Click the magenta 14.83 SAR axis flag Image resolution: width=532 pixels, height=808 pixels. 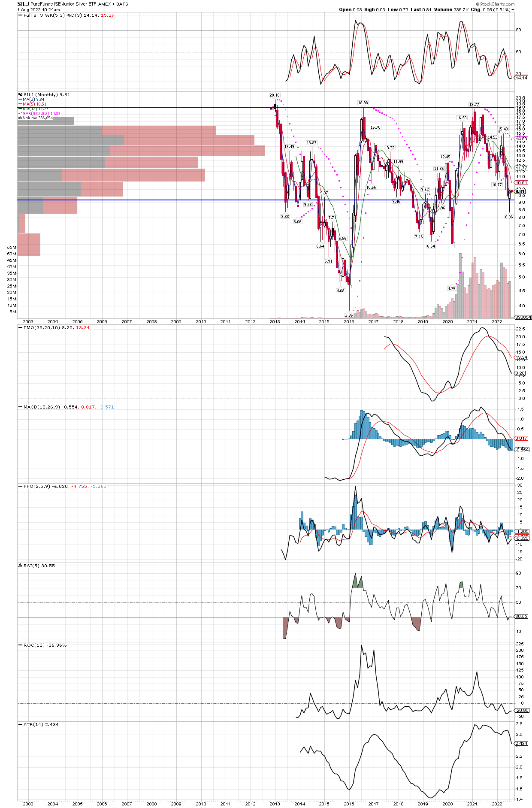pyautogui.click(x=521, y=139)
